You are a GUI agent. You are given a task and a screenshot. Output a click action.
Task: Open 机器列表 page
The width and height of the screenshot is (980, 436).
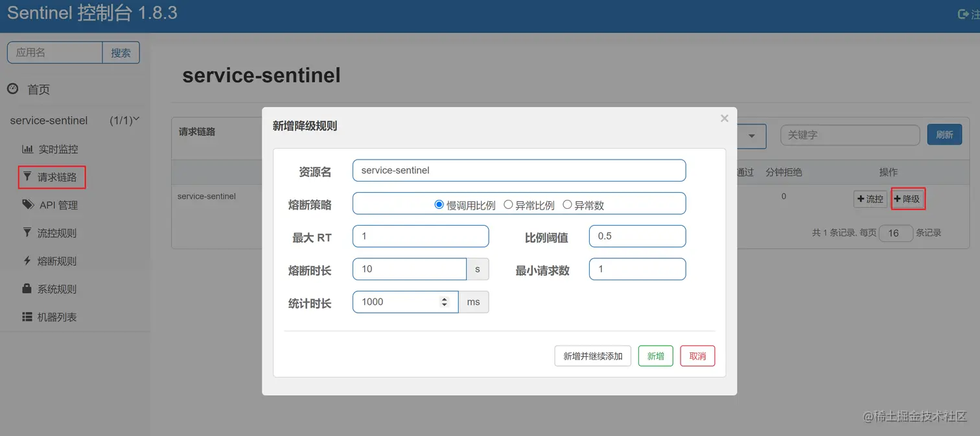pyautogui.click(x=57, y=317)
